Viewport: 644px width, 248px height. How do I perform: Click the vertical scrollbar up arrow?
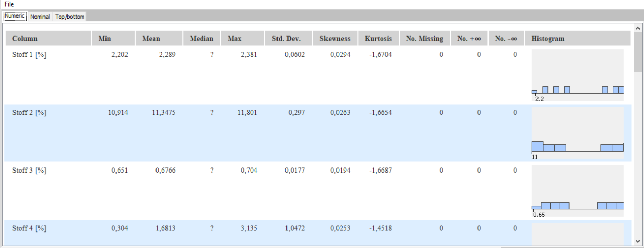(x=637, y=28)
